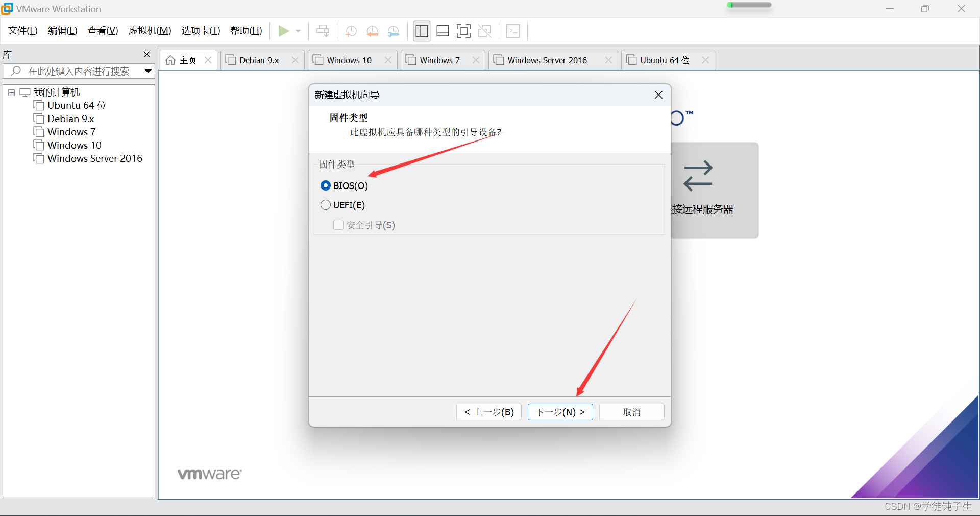The height and width of the screenshot is (516, 980).
Task: Open the 虚拟机(M) menu
Action: click(x=150, y=31)
